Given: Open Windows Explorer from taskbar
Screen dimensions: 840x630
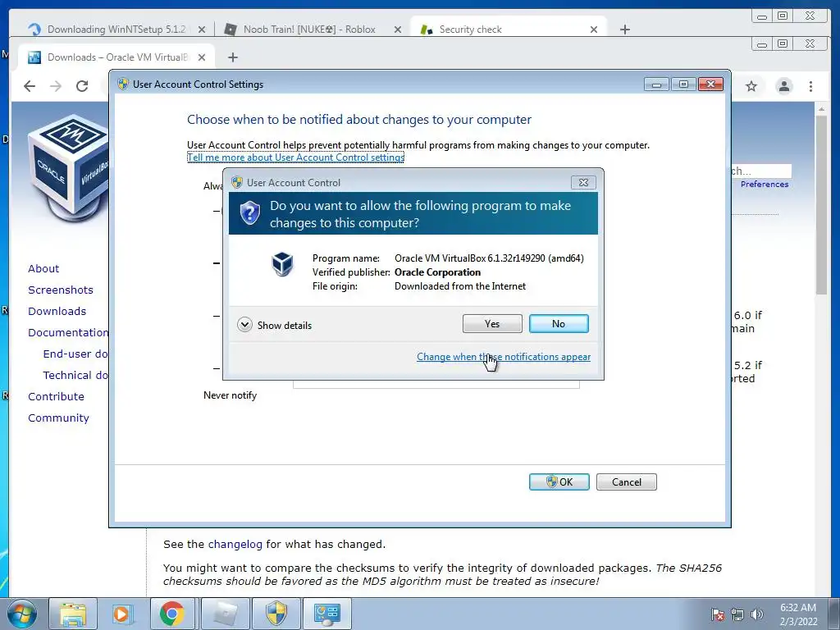Looking at the screenshot, I should click(x=73, y=614).
